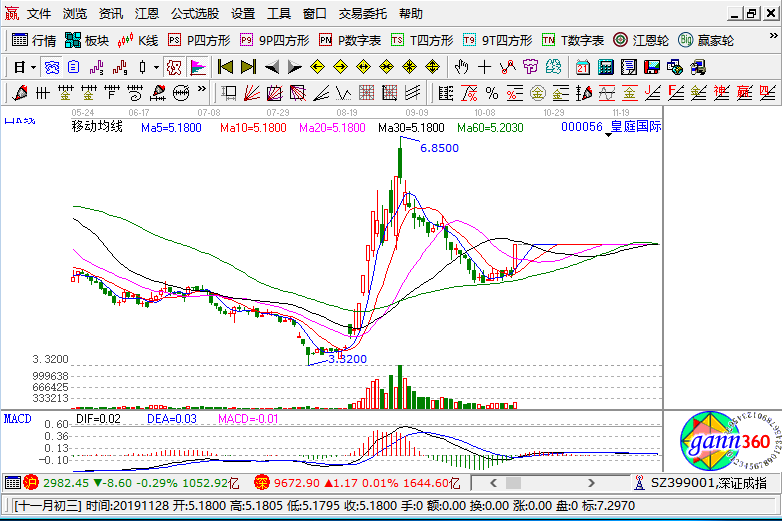
Task: Click the 皇庭国际 stock name
Action: tap(636, 127)
